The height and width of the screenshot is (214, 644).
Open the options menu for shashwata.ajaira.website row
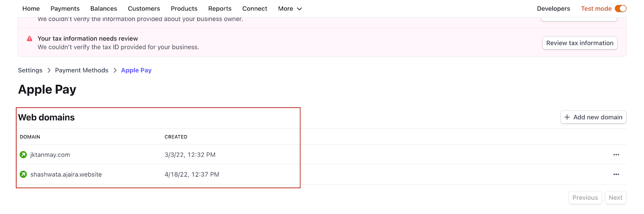(x=616, y=174)
